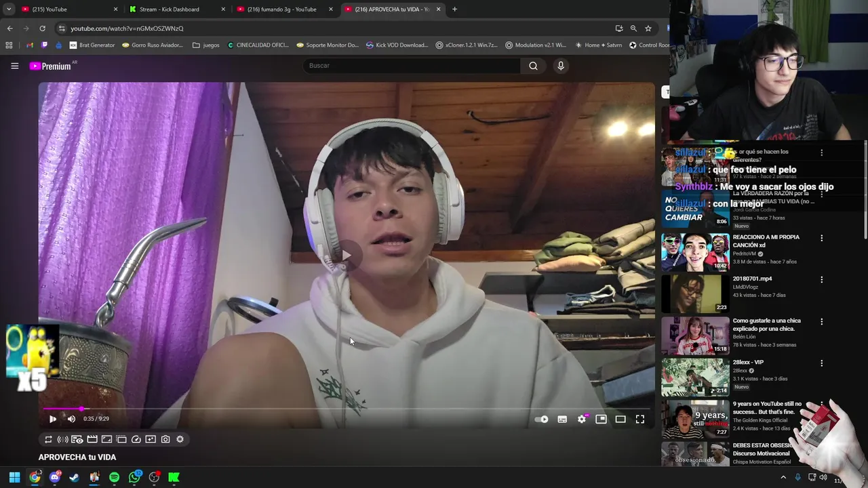Enter fullscreen on the video
Image resolution: width=868 pixels, height=488 pixels.
coord(640,420)
